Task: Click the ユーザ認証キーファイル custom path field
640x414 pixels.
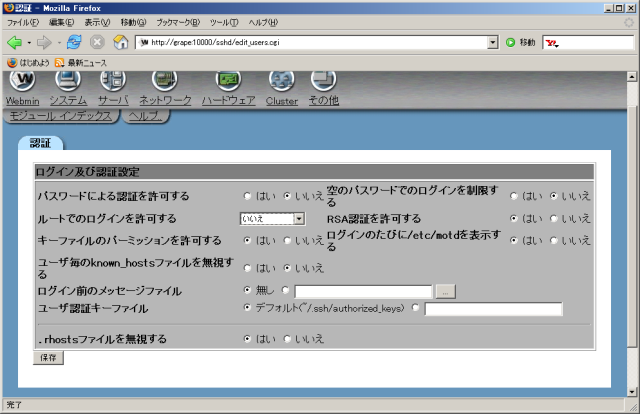Action: point(493,309)
